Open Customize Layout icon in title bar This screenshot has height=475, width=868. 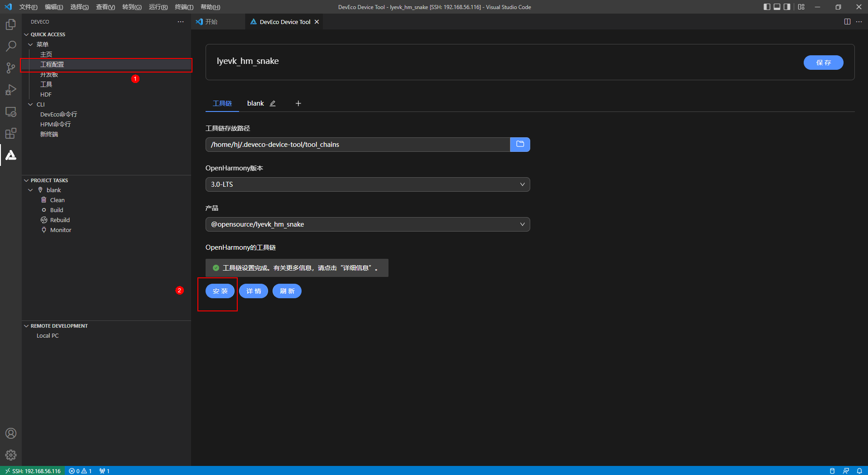point(801,7)
